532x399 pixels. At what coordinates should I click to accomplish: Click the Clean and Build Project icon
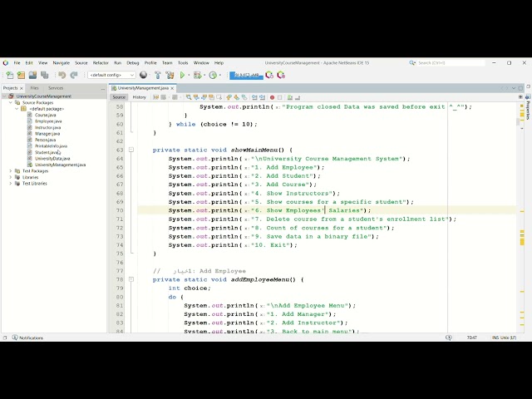click(x=170, y=75)
